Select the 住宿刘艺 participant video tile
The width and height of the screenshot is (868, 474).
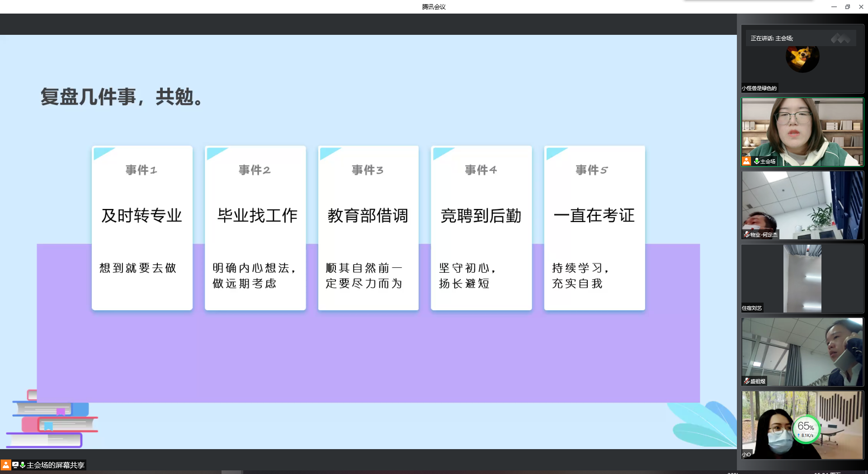pyautogui.click(x=802, y=279)
